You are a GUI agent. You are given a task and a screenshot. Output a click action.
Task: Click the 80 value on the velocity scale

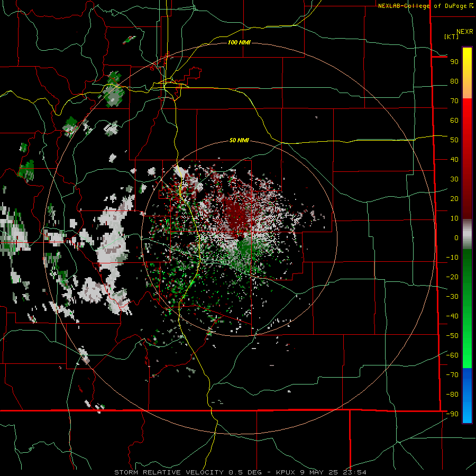454,81
